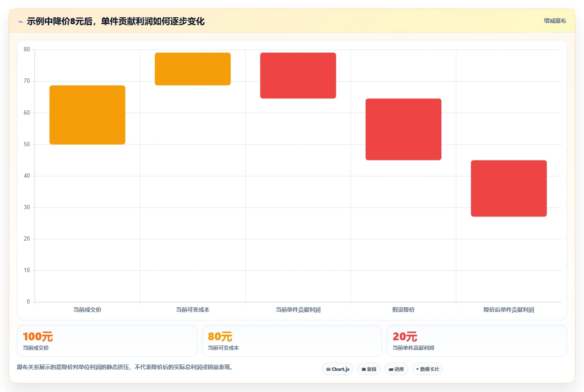This screenshot has height=392, width=584.
Task: Click the orange 当前可变成本 waterfall bar
Action: [x=193, y=69]
